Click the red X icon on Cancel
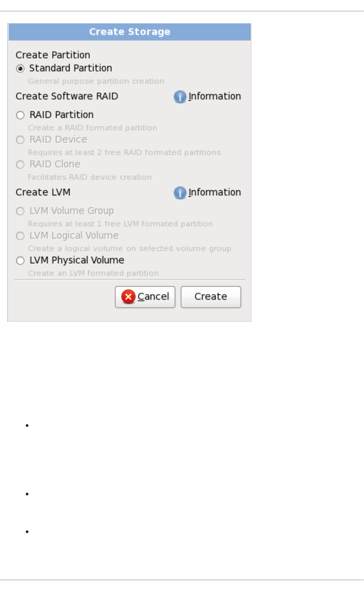 click(128, 297)
